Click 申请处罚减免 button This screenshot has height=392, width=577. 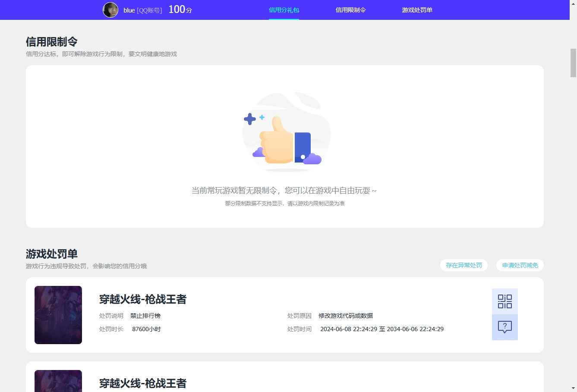pyautogui.click(x=520, y=265)
